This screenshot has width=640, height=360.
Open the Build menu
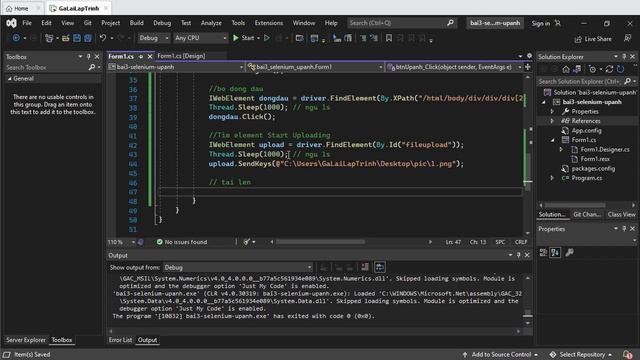coord(136,23)
